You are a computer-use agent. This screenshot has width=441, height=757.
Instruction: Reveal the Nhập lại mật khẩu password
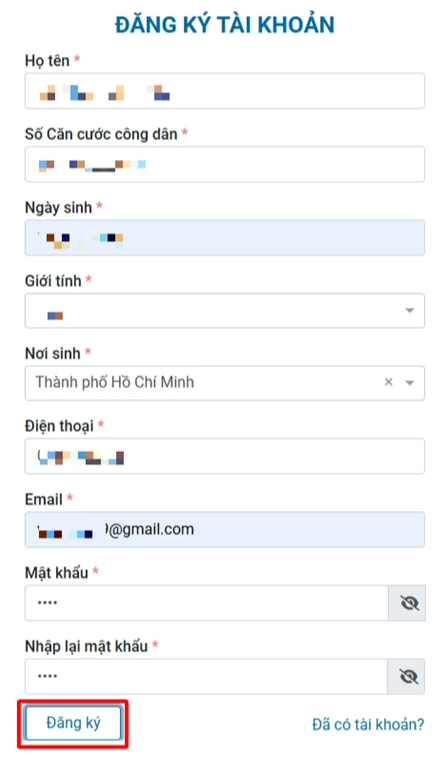(407, 676)
